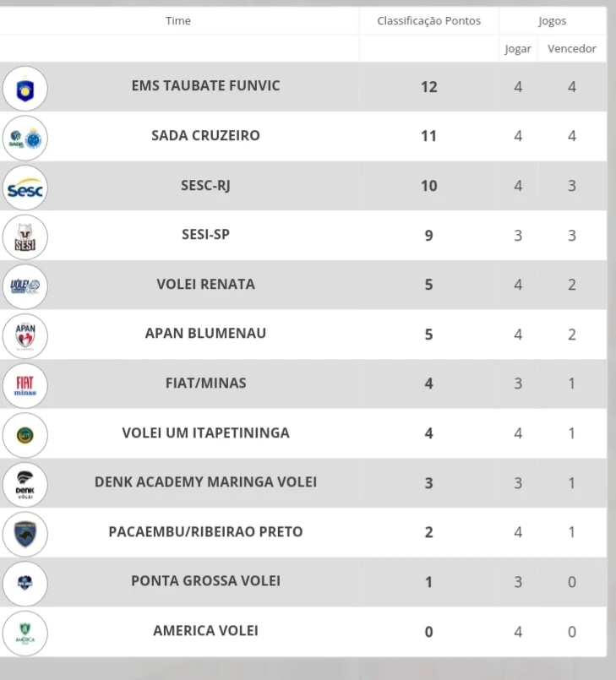Screen dimensions: 616x680
Task: Open the Volei Renata logo
Action: [25, 286]
